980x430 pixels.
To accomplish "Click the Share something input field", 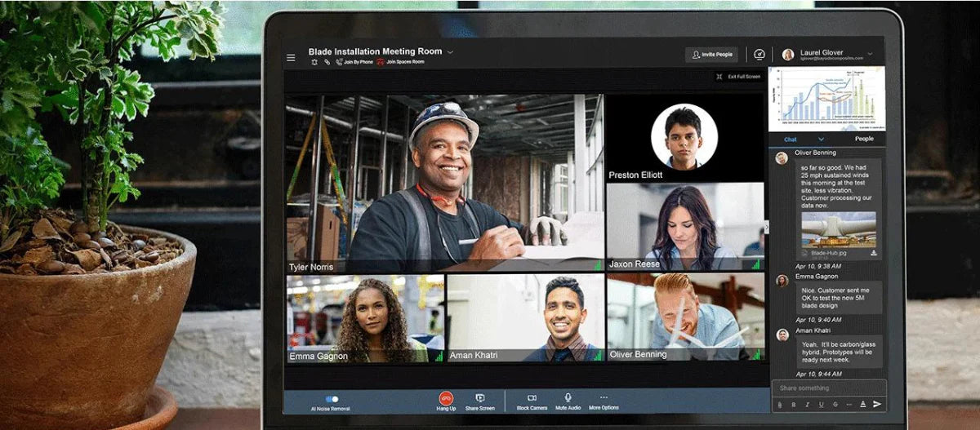I will pos(826,388).
